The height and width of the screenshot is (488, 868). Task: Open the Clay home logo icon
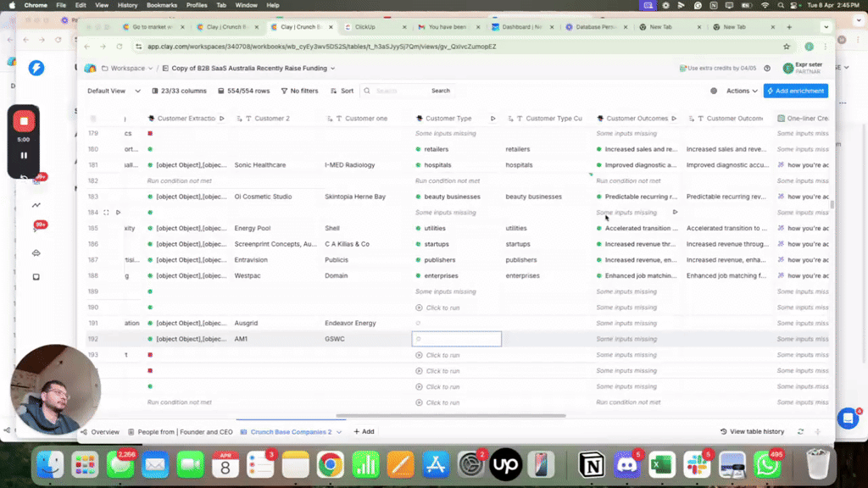click(90, 68)
